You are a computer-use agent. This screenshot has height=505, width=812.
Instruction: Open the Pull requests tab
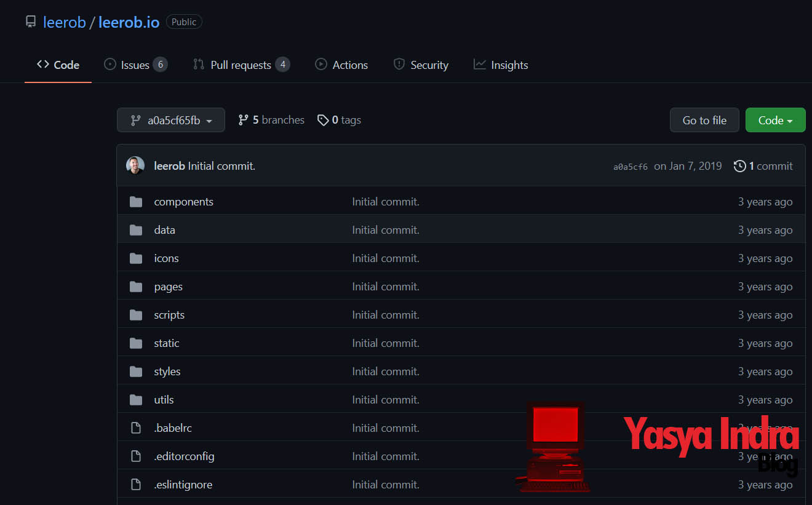(241, 65)
